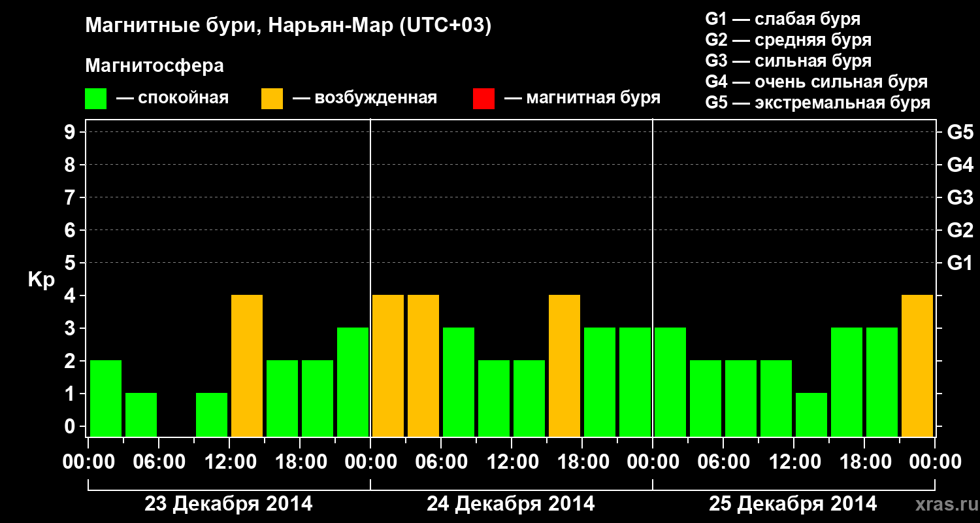Viewport: 980px width, 523px height.
Task: Click the red 'магнитная буря' legend swatch
Action: click(x=484, y=99)
